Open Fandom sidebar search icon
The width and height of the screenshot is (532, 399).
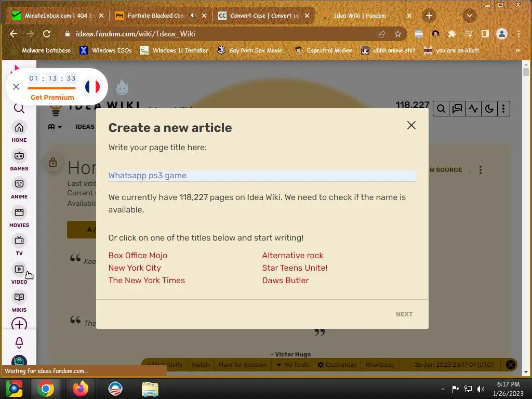click(19, 109)
